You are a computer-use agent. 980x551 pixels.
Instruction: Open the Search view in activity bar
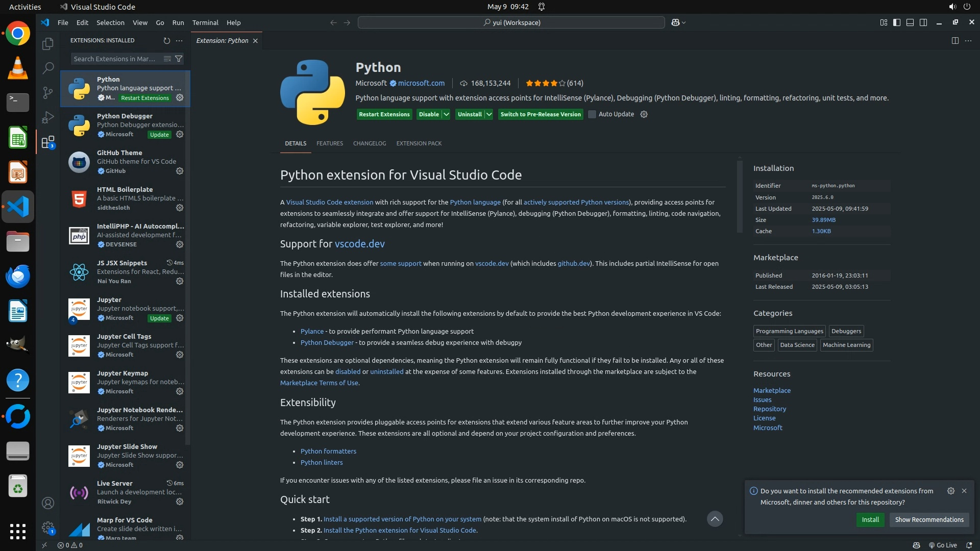[x=48, y=68]
